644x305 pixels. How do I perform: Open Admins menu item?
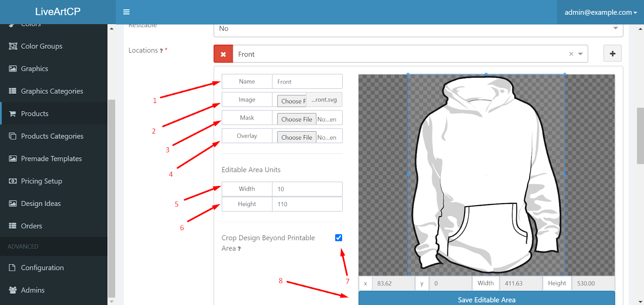coord(54,290)
